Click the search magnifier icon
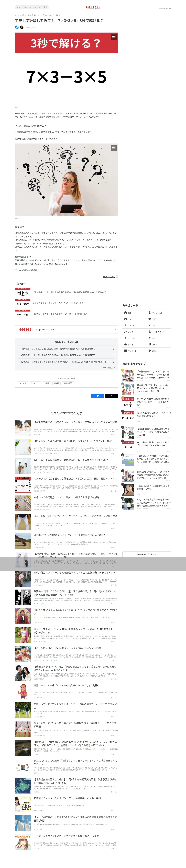The image size is (186, 868). pos(46,7)
